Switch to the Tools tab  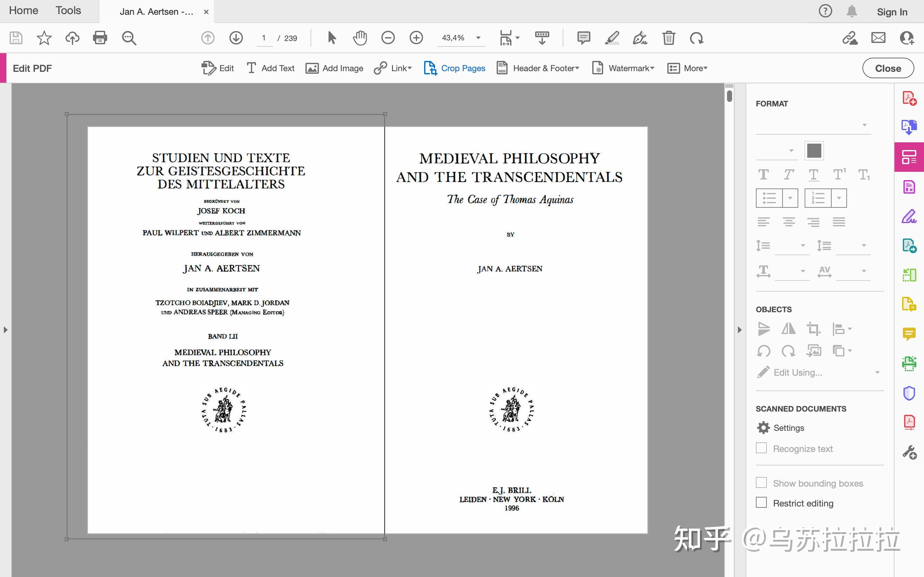[68, 10]
